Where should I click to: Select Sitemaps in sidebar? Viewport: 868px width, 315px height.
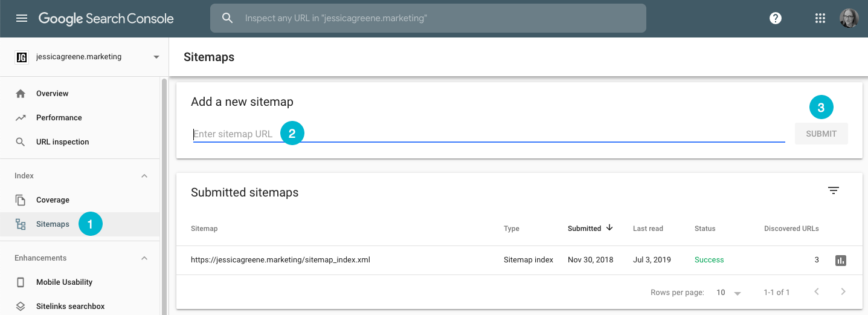click(80, 224)
